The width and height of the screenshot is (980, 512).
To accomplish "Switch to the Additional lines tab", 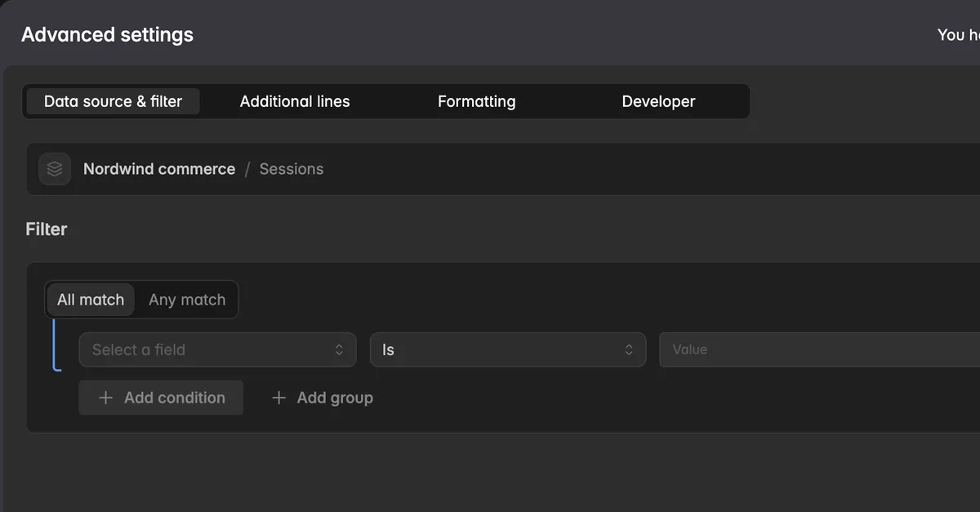I will coord(295,101).
